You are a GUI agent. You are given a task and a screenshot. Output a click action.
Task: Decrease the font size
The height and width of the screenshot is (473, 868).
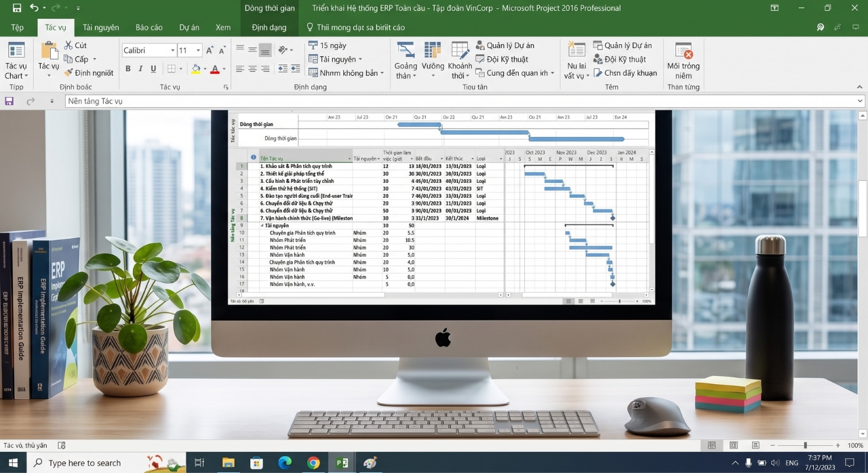point(222,50)
